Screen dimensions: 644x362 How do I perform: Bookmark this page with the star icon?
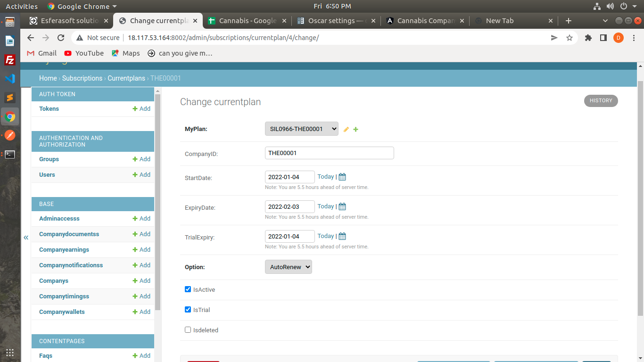(x=570, y=38)
